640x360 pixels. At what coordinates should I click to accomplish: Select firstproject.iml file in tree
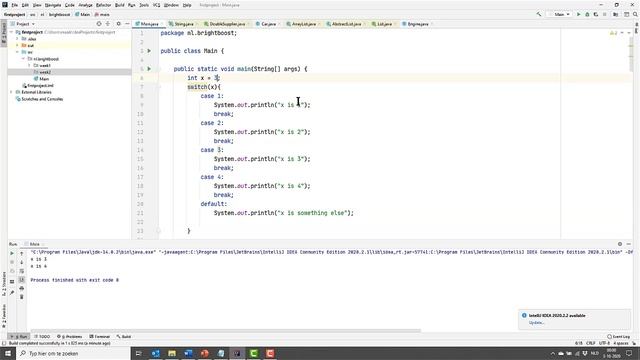pyautogui.click(x=40, y=86)
